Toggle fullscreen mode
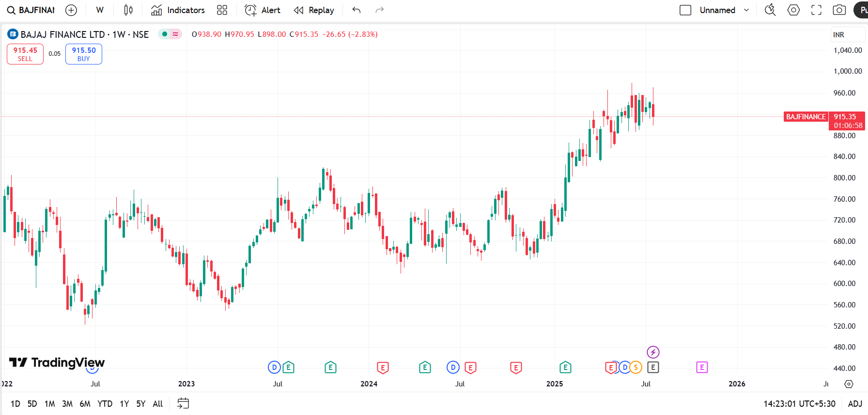 click(817, 10)
